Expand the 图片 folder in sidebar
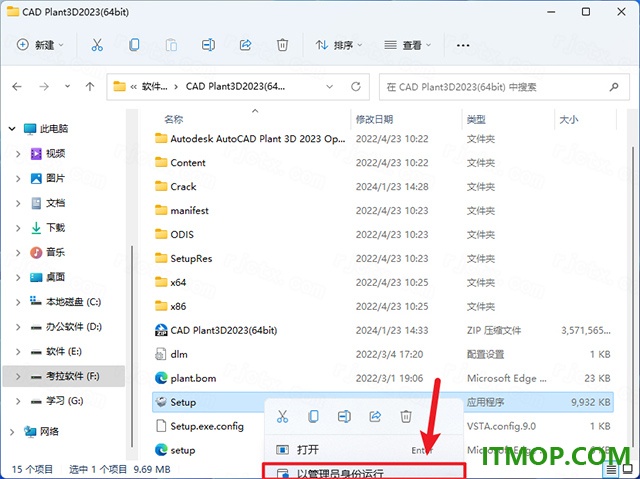Image resolution: width=640 pixels, height=479 pixels. click(x=18, y=178)
